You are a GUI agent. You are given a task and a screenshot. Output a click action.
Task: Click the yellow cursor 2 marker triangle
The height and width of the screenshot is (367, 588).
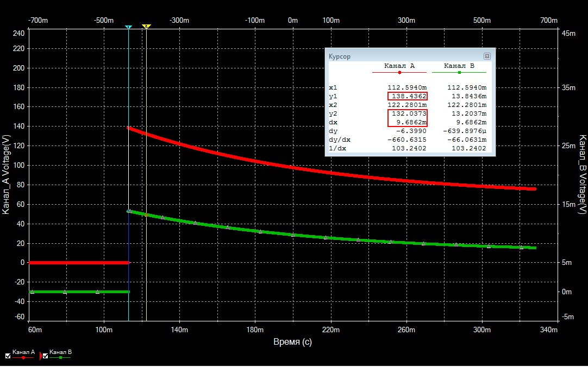click(x=146, y=27)
